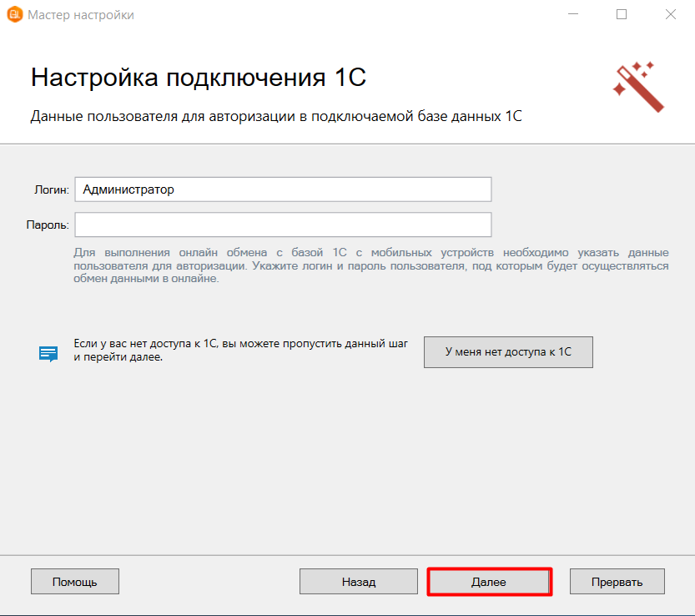Click the Логин label
The height and width of the screenshot is (616, 695).
(51, 190)
